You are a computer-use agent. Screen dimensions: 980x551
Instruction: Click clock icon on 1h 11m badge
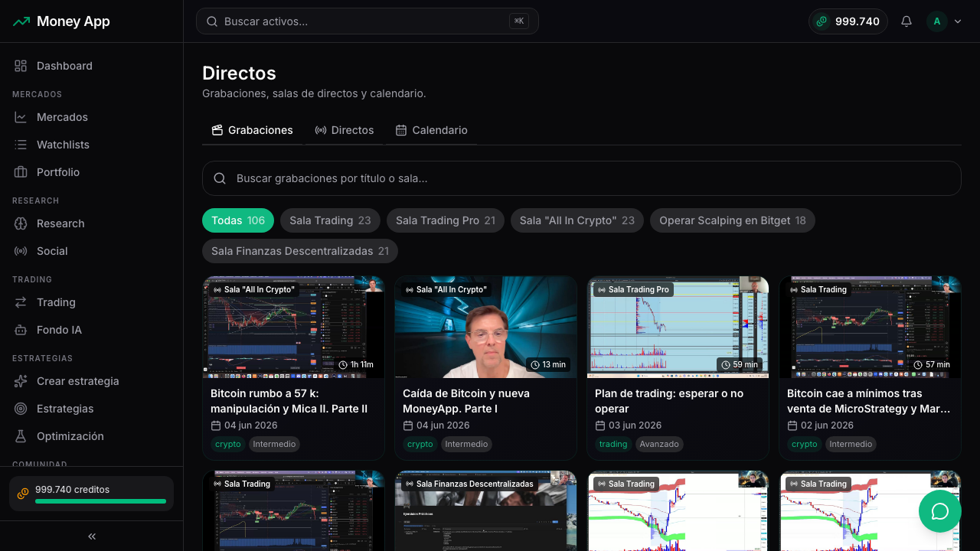[343, 364]
